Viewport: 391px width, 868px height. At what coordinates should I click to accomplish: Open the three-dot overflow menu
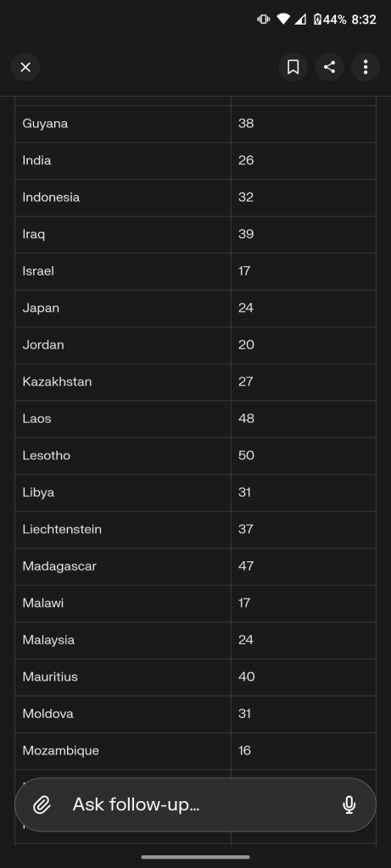pyautogui.click(x=366, y=67)
